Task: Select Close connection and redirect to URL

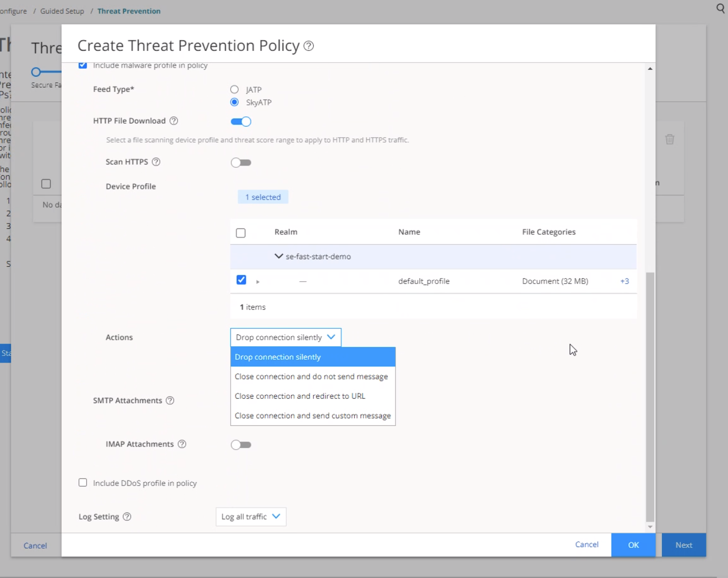Action: pyautogui.click(x=300, y=396)
